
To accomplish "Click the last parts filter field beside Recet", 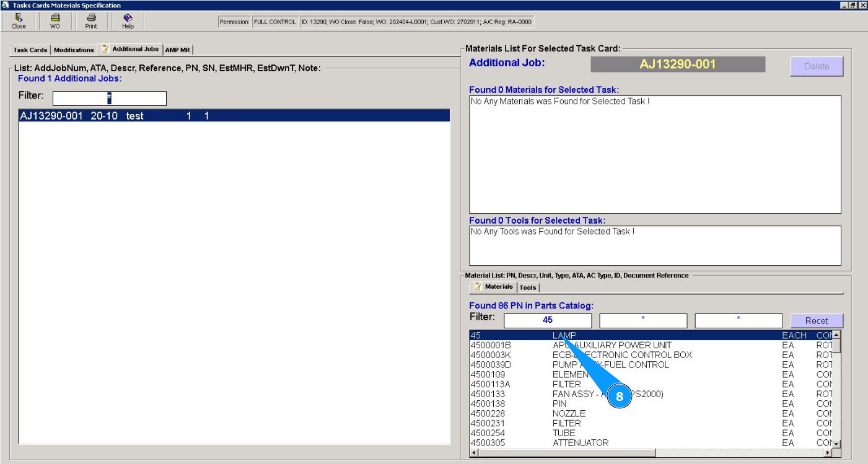I will 739,320.
